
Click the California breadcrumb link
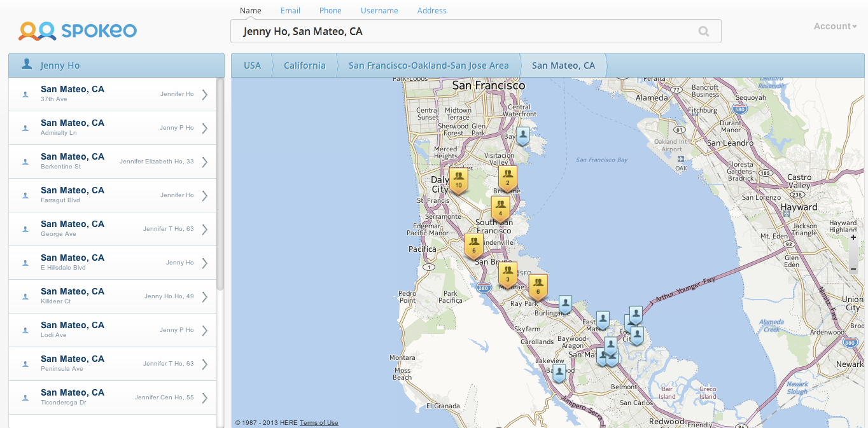pos(304,66)
